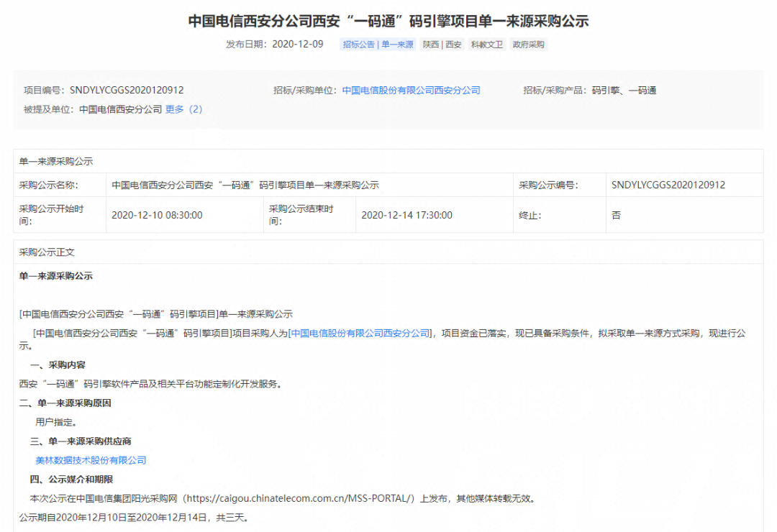Click heading 四、公示媒介和期限
777x532 pixels.
click(x=71, y=479)
